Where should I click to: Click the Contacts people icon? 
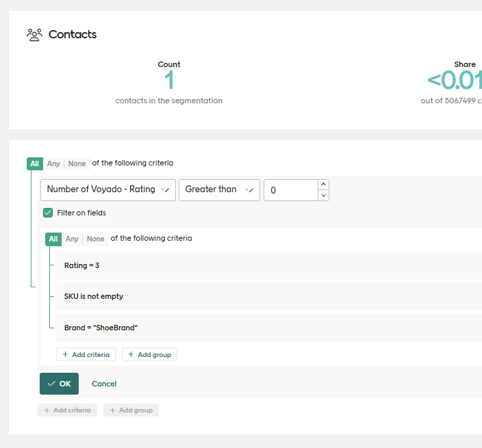click(34, 35)
